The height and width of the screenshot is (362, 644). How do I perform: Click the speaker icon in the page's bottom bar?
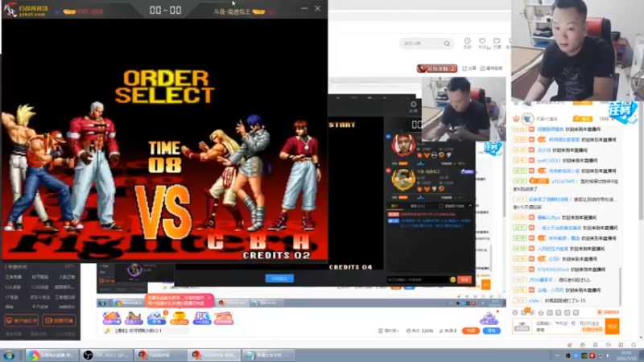[x=609, y=345]
